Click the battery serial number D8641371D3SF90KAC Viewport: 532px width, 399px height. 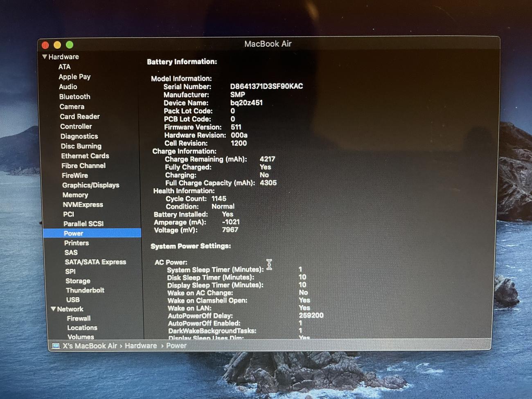tap(266, 86)
